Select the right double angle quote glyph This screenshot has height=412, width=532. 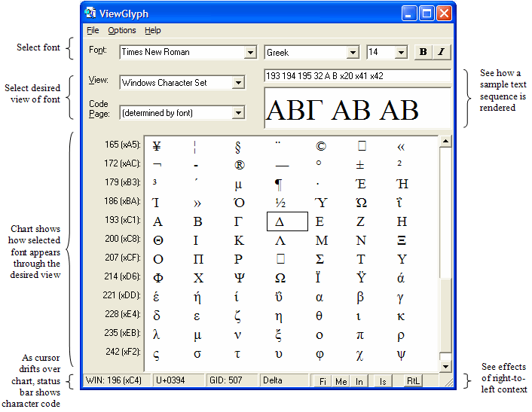point(197,203)
